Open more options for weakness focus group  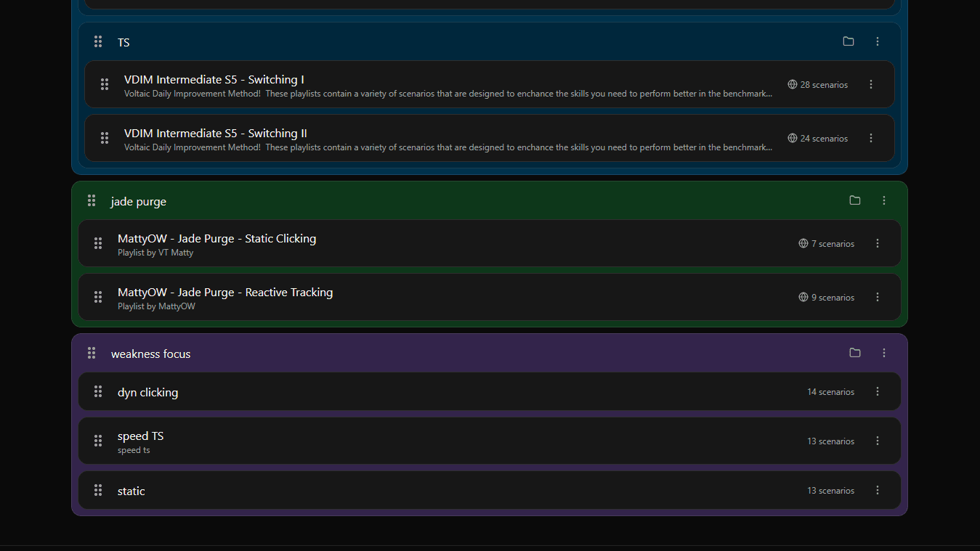(x=884, y=353)
